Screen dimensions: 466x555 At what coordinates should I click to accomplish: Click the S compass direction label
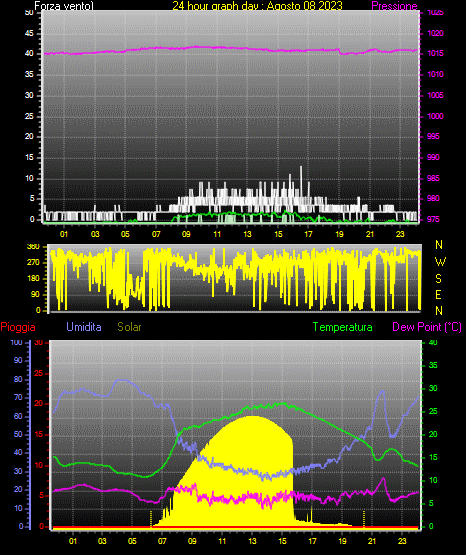438,279
